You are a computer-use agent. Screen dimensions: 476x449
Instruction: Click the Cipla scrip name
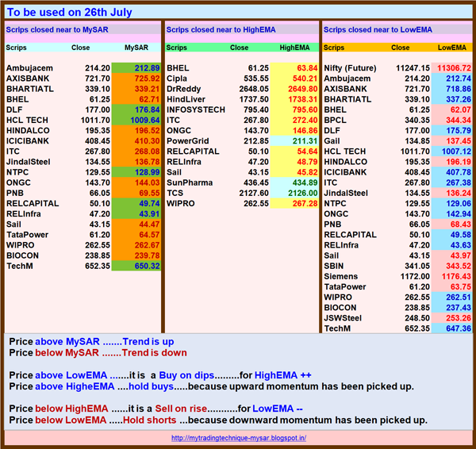(177, 79)
